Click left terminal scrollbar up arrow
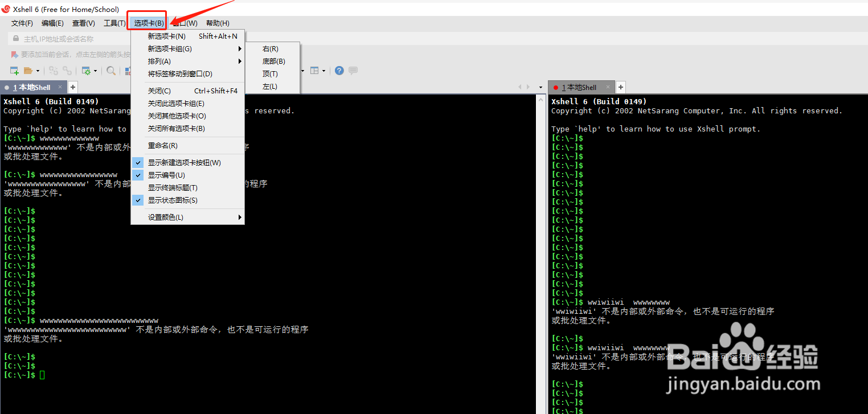The image size is (868, 414). (x=541, y=99)
